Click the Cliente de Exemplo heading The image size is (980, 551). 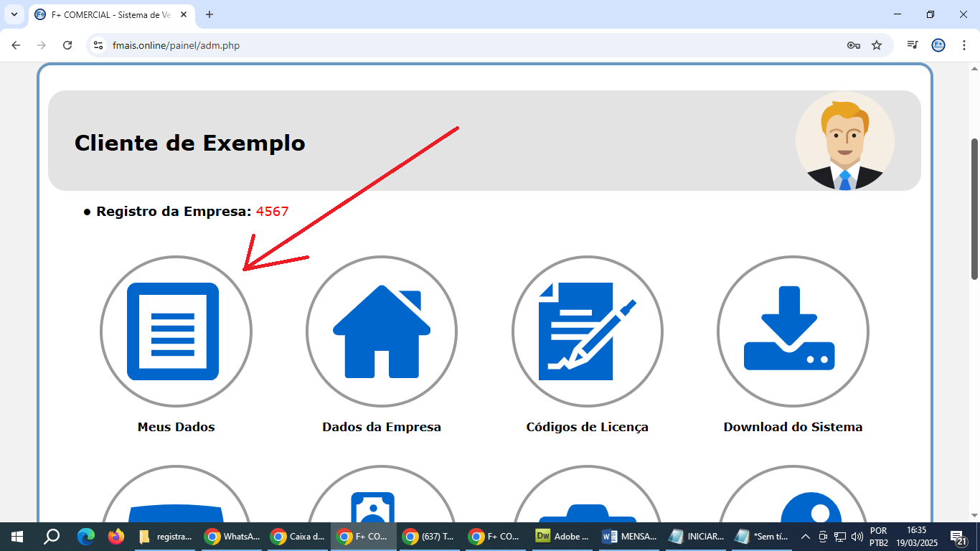tap(190, 143)
